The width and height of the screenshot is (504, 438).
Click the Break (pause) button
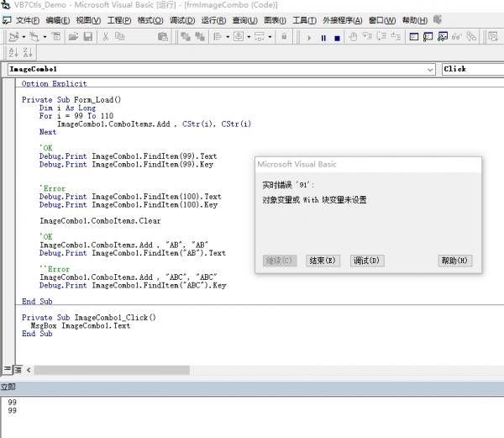click(x=323, y=38)
